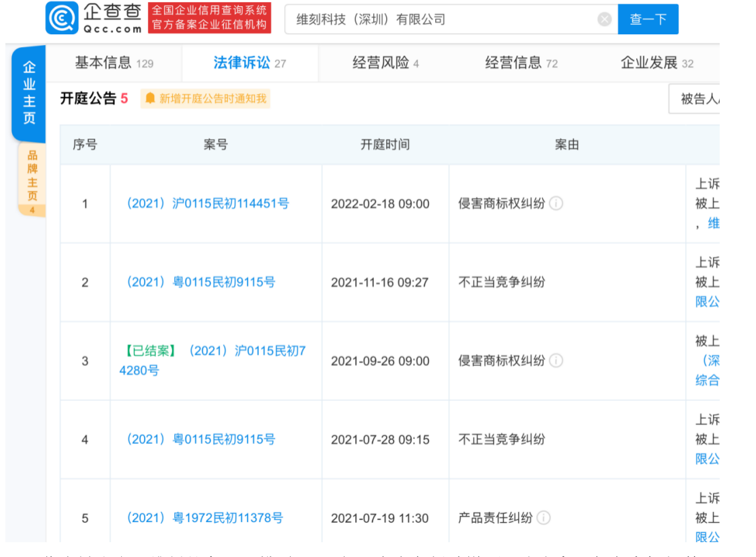This screenshot has height=557, width=756.
Task: Clear the search box with X icon
Action: 604,20
